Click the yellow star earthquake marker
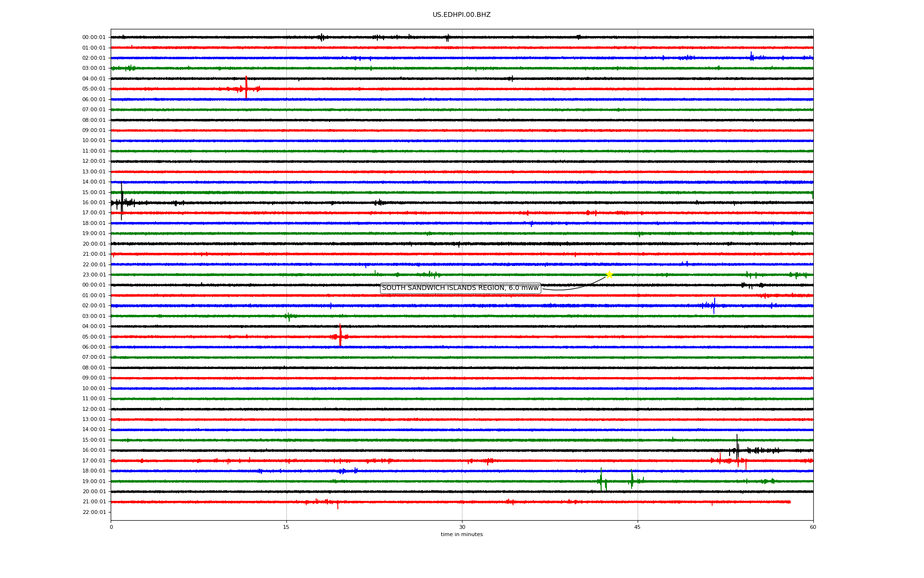The image size is (924, 578). coord(609,275)
